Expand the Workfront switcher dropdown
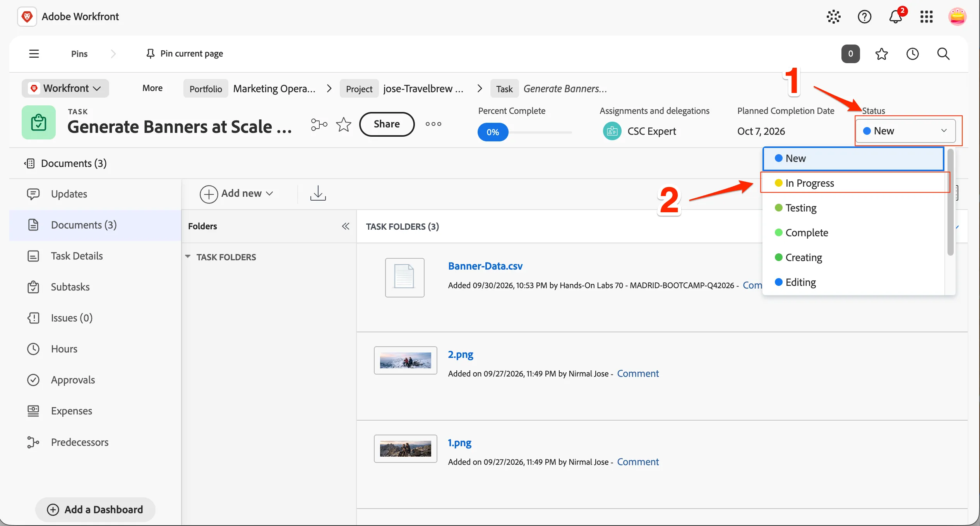 tap(65, 88)
